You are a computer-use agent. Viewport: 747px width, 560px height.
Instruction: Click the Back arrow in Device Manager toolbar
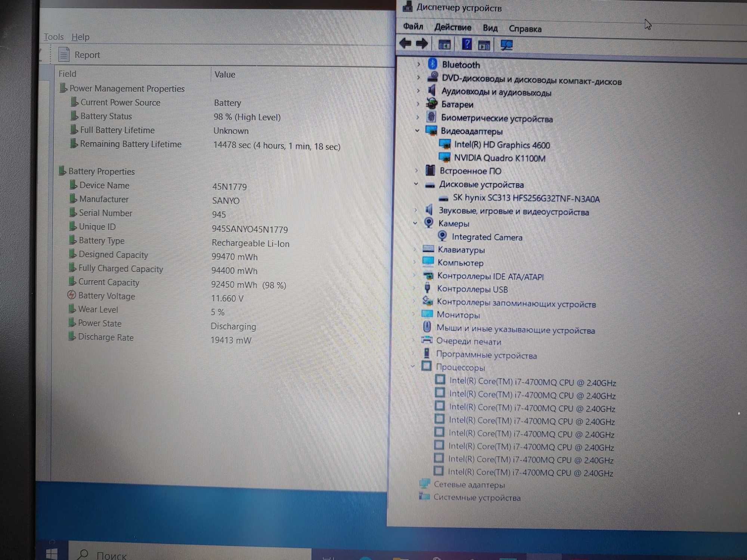pos(405,43)
